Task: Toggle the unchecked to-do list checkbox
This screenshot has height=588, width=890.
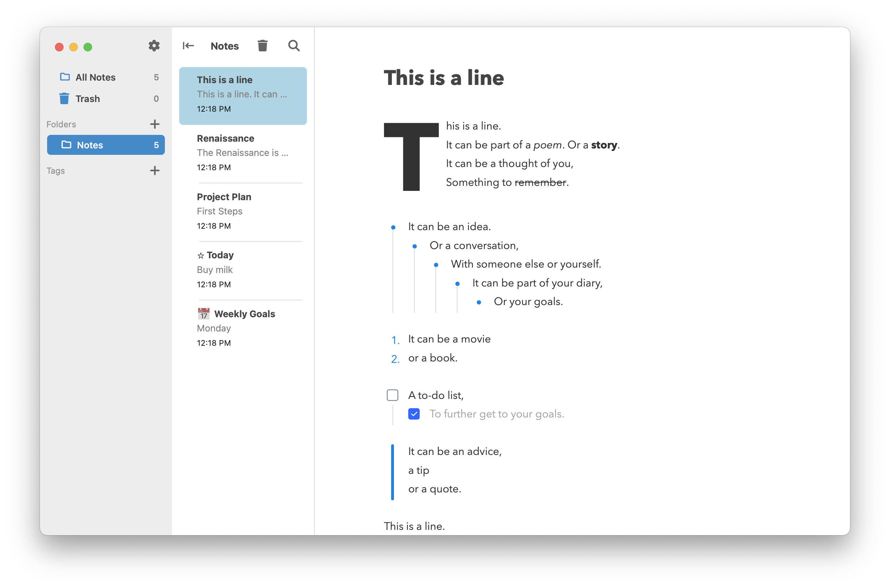Action: click(393, 395)
